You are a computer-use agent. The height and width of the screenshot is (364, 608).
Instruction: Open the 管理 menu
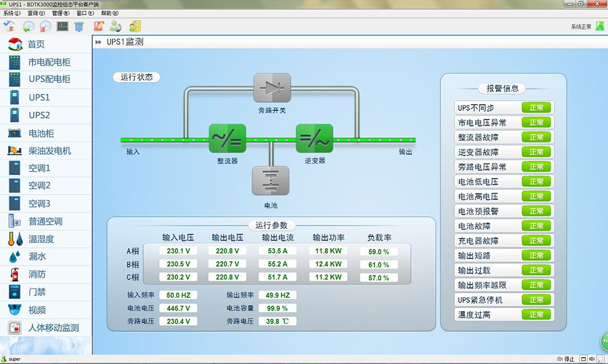click(61, 13)
